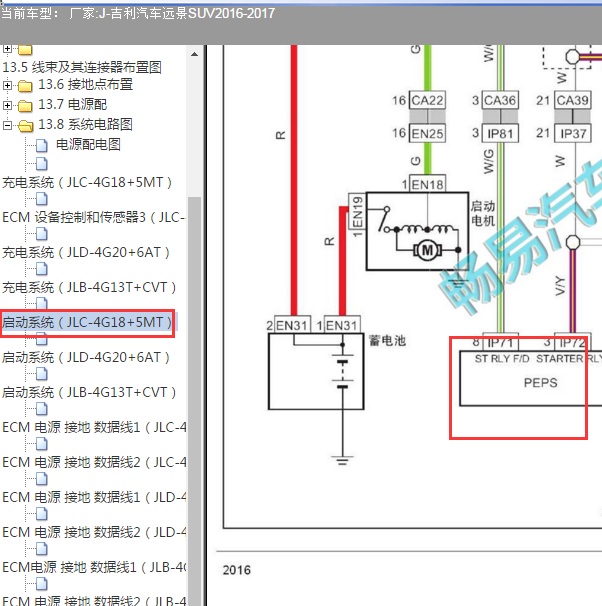
Task: Click the PEPS module label
Action: 541,383
